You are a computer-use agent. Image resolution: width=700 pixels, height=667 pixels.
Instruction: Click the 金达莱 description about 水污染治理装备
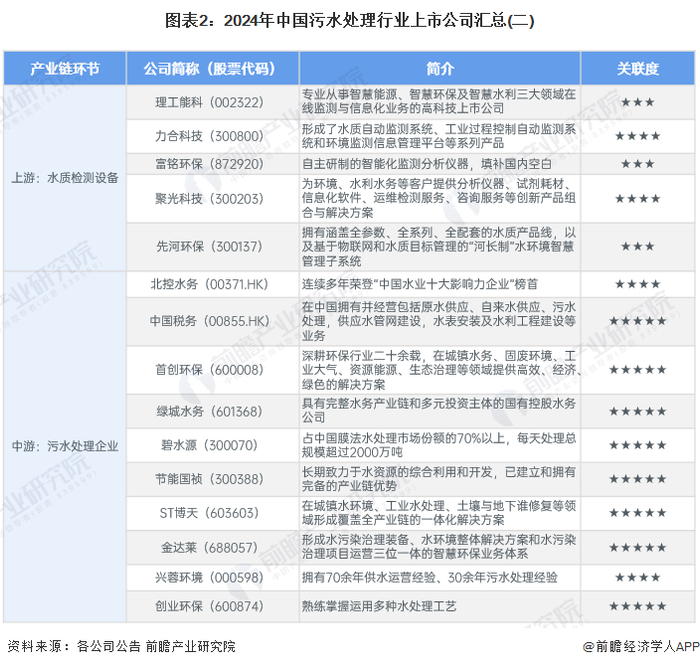(x=439, y=547)
